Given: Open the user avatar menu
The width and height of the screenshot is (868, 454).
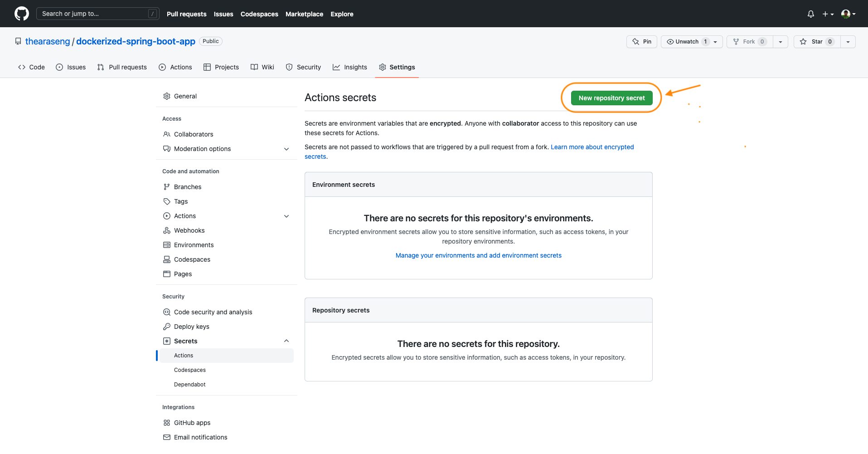Looking at the screenshot, I should click(848, 14).
